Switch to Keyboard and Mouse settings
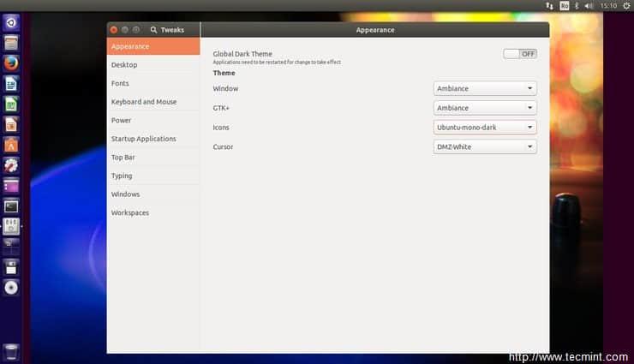Viewport: 634px width, 364px height. click(x=144, y=102)
